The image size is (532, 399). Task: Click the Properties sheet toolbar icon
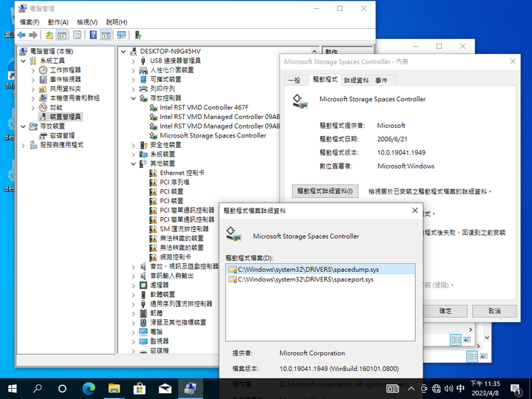click(x=77, y=35)
